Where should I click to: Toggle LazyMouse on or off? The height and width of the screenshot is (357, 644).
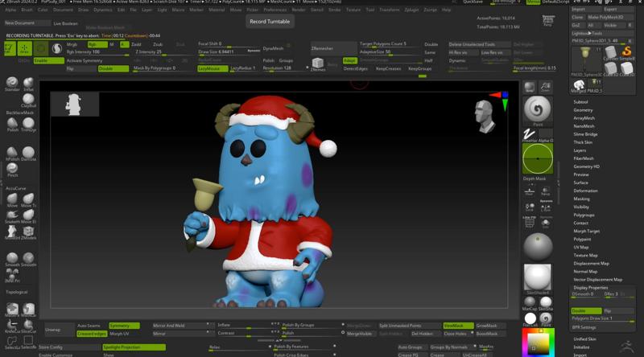(x=213, y=68)
